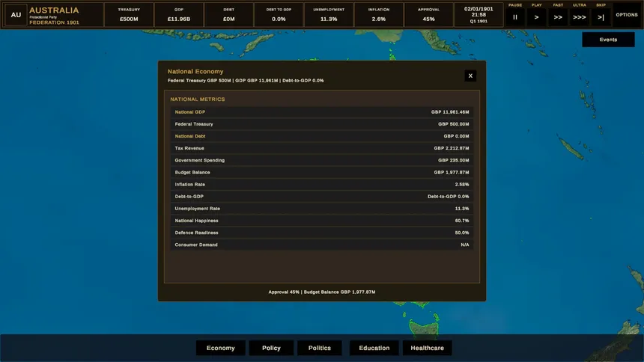Click the Debt stat in top bar
The image size is (644, 362).
pyautogui.click(x=228, y=15)
